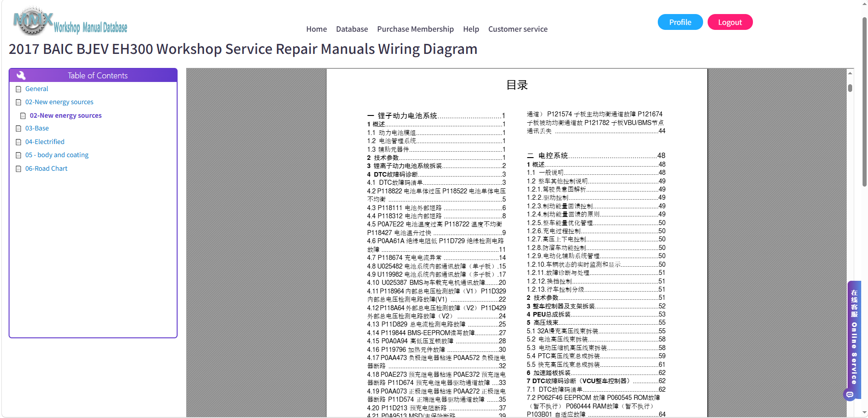Open Customer service page
This screenshot has width=868, height=418.
click(x=518, y=29)
